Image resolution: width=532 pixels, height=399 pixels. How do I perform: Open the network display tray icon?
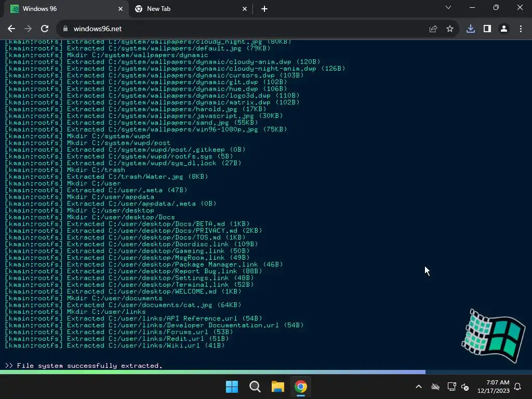[451, 387]
